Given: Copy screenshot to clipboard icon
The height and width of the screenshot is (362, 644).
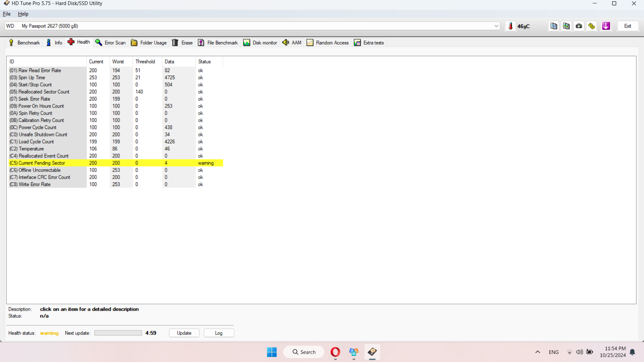Looking at the screenshot, I should (x=567, y=26).
